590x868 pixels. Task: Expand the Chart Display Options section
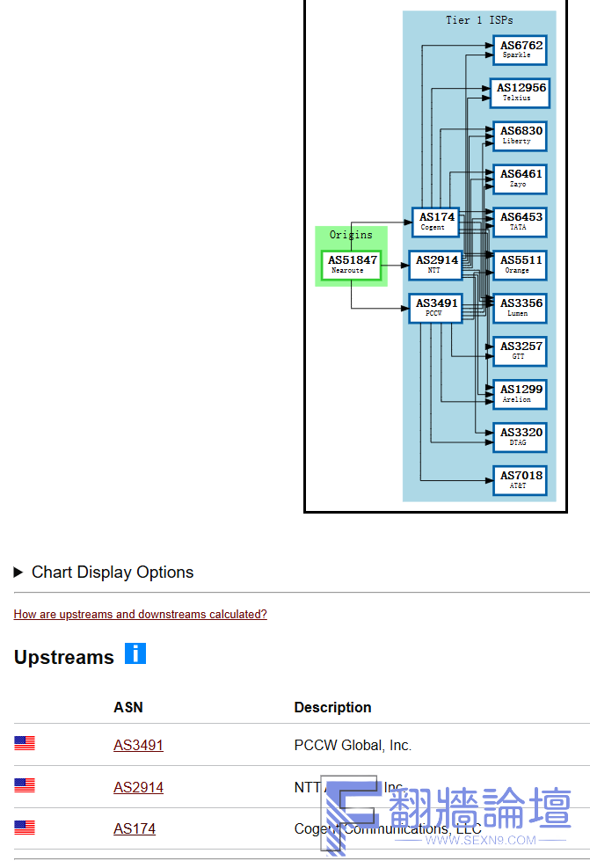(104, 573)
